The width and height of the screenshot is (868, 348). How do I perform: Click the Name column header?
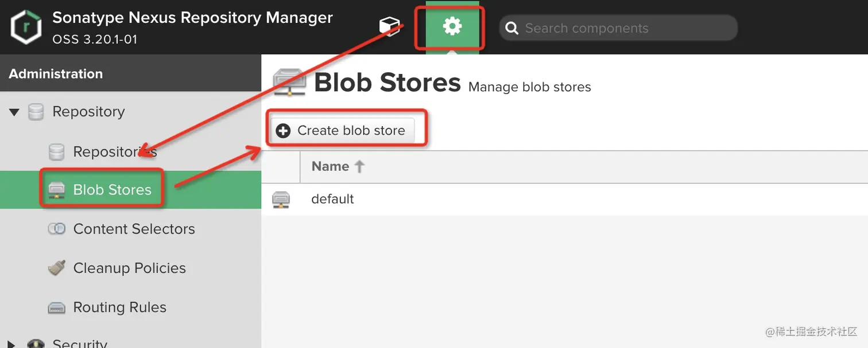330,166
